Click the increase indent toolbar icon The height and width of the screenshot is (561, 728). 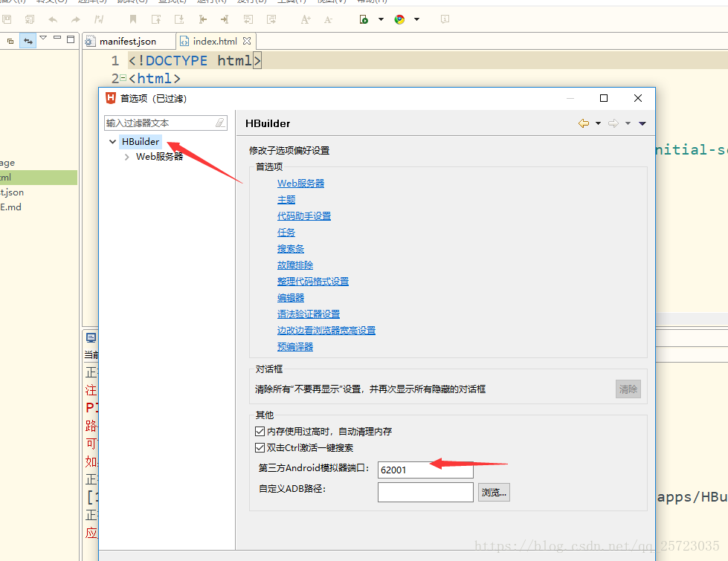point(225,19)
